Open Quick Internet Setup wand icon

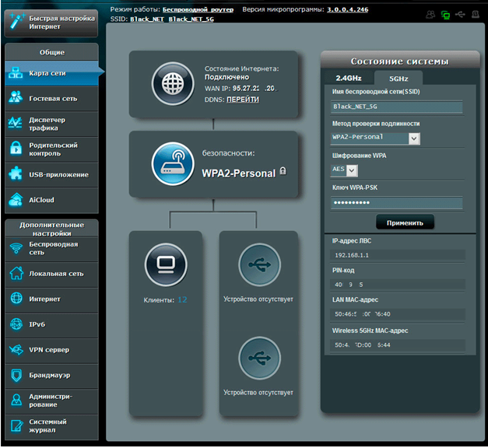pos(16,21)
